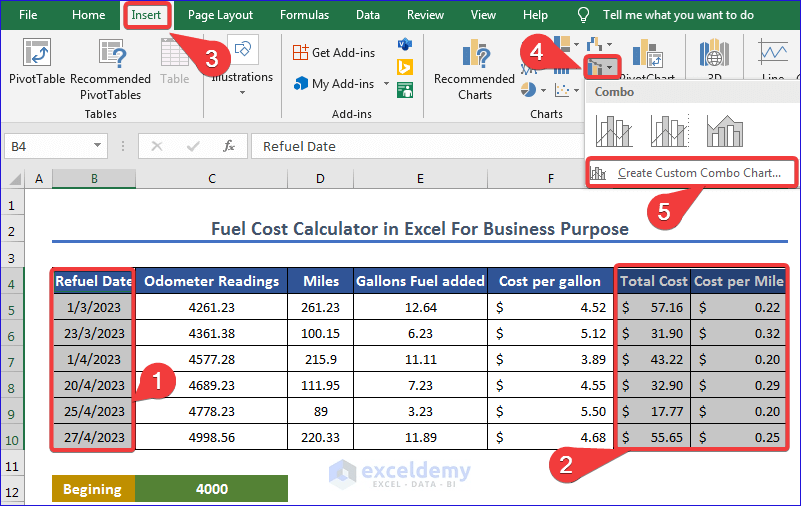The width and height of the screenshot is (801, 506).
Task: Open the Bing Maps add-in
Action: click(x=405, y=67)
